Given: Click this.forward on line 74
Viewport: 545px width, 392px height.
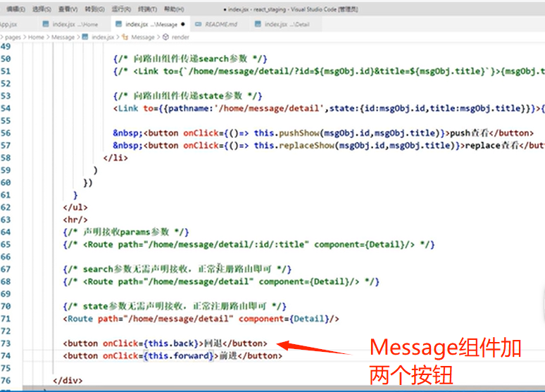Looking at the screenshot, I should (x=178, y=356).
